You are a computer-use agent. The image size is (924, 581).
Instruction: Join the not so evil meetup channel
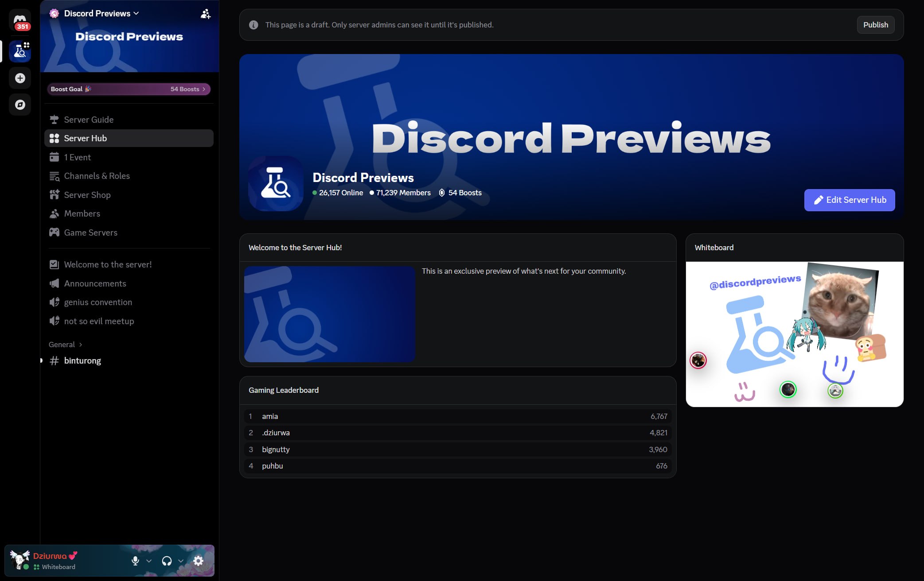click(x=129, y=321)
